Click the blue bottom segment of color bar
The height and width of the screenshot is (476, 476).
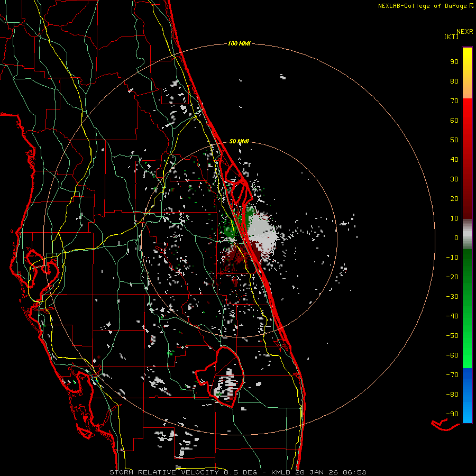click(x=467, y=396)
